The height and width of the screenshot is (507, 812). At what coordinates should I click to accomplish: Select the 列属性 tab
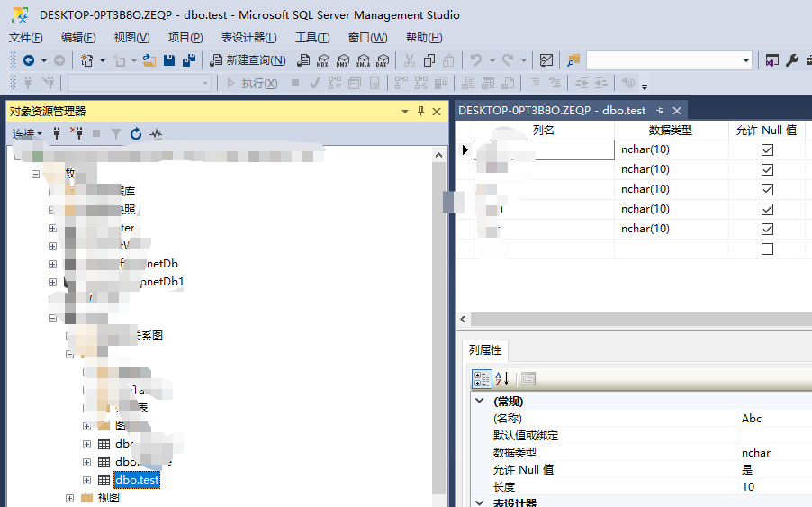[485, 350]
